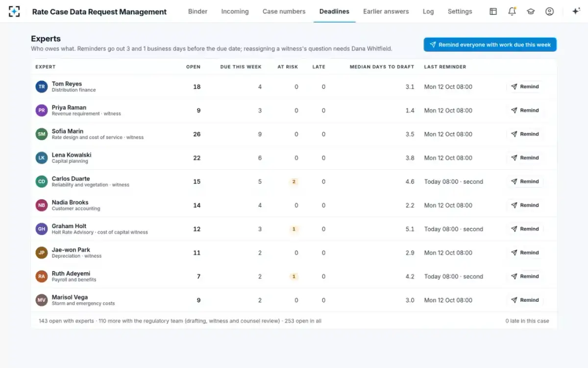
Task: Switch to the Binder tab
Action: (197, 11)
